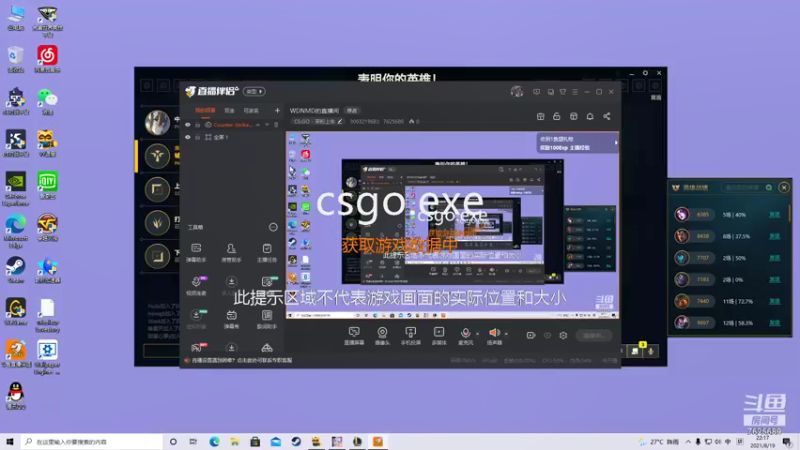Open the user avatar in the title bar
The image size is (800, 450).
517,91
